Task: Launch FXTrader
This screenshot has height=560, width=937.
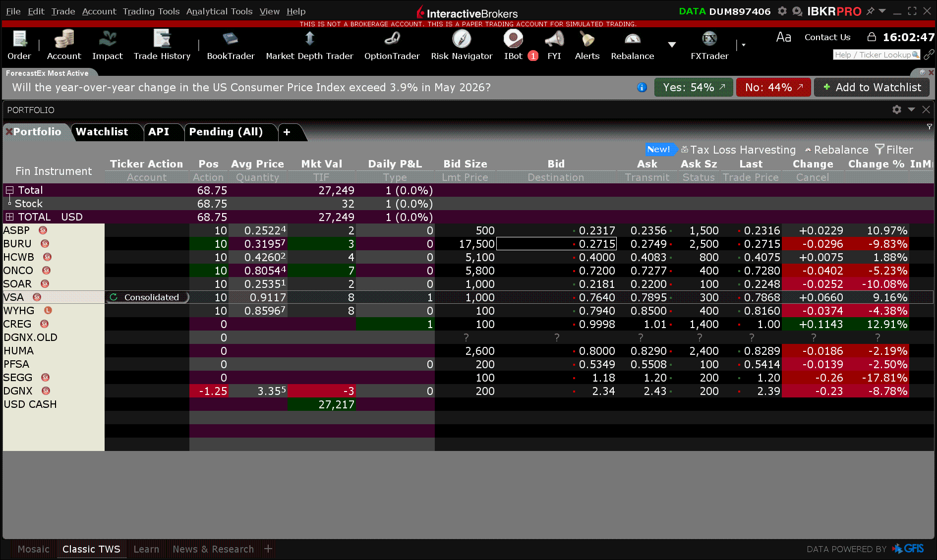Action: pyautogui.click(x=709, y=45)
